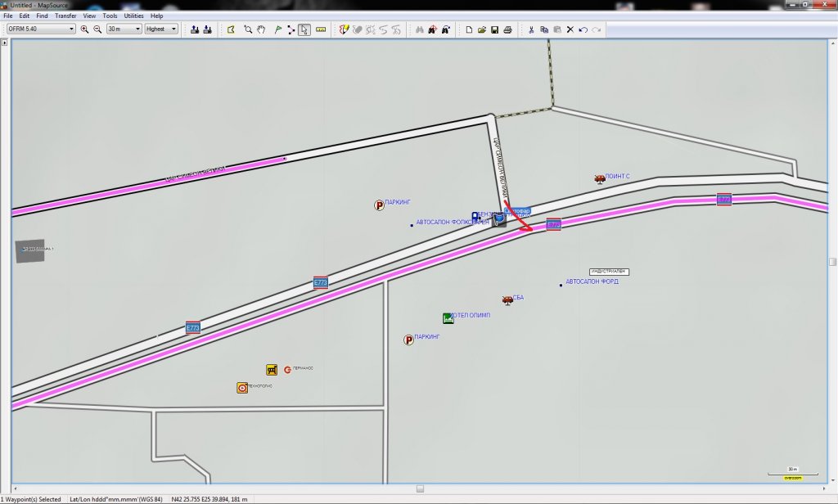
Task: Open the OFRM 5.40 map product dropdown
Action: [x=72, y=29]
